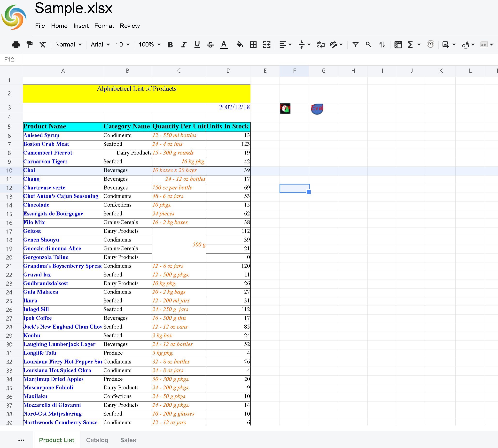The image size is (498, 448).
Task: Open the Font Color picker
Action: [224, 45]
